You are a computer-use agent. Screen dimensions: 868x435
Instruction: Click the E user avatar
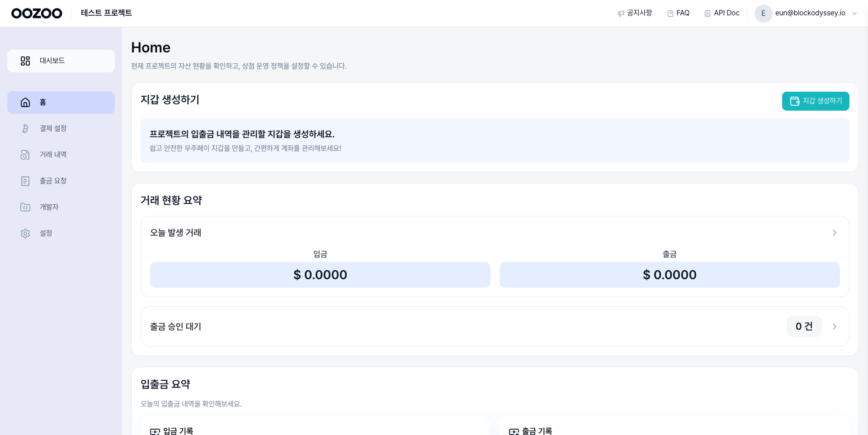(x=763, y=14)
